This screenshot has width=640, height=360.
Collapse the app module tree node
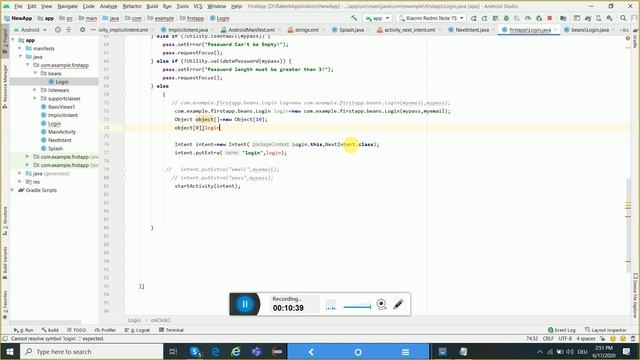point(13,40)
